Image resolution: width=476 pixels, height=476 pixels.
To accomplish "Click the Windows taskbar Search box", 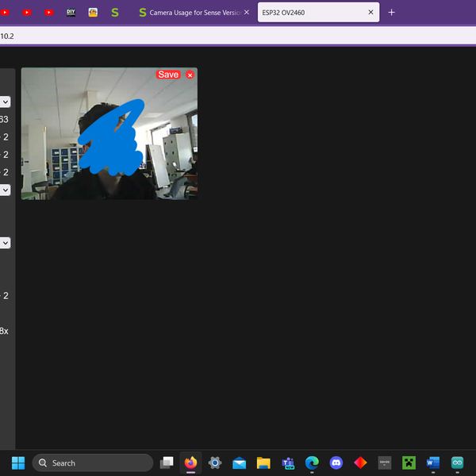I will [92, 463].
